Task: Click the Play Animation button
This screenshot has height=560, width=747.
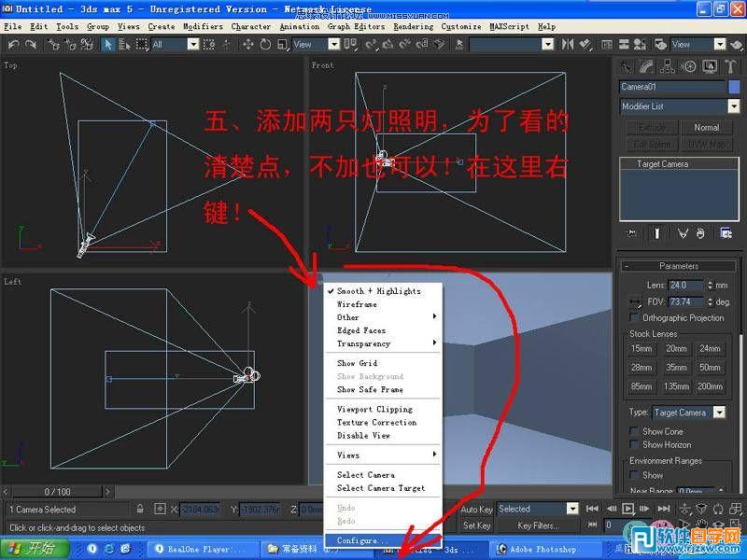Action: pos(628,509)
